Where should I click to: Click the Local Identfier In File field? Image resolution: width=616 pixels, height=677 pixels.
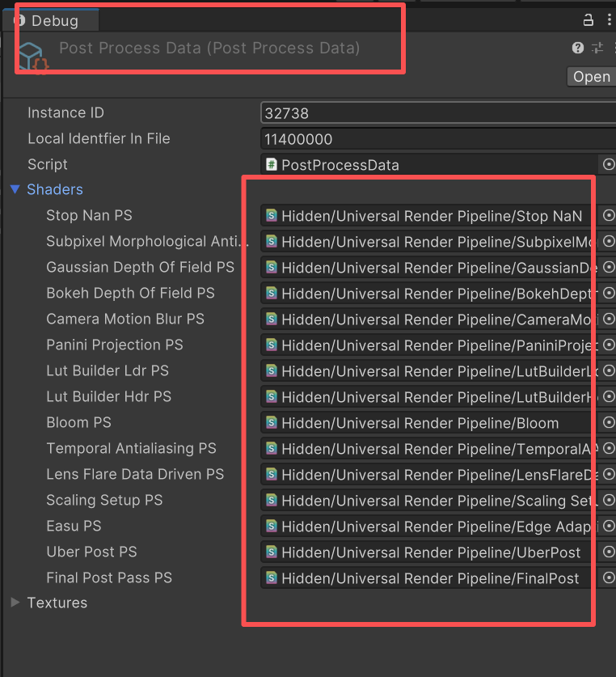pyautogui.click(x=438, y=139)
